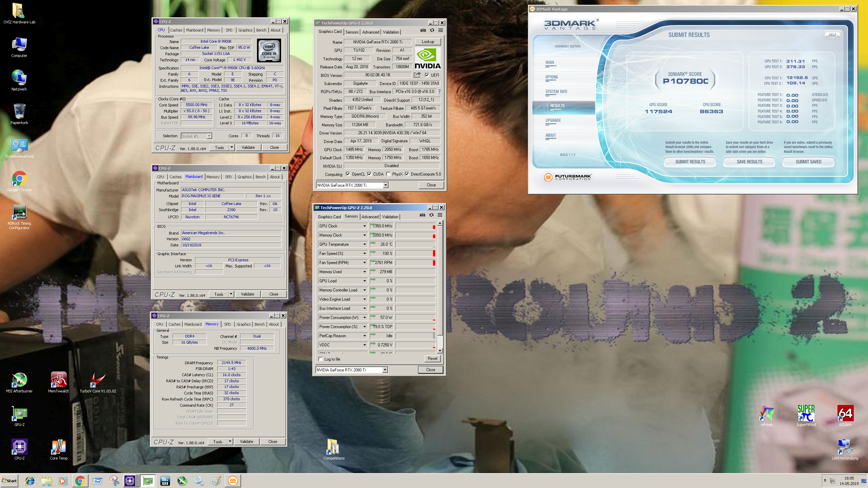868x488 pixels.
Task: Toggle the PhysX computing checkbox
Action: pos(388,174)
